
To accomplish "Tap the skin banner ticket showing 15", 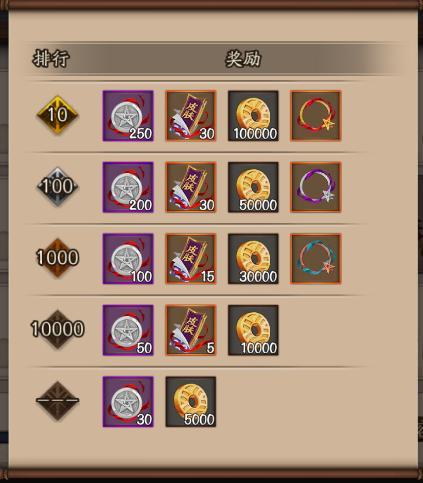I will (x=191, y=259).
